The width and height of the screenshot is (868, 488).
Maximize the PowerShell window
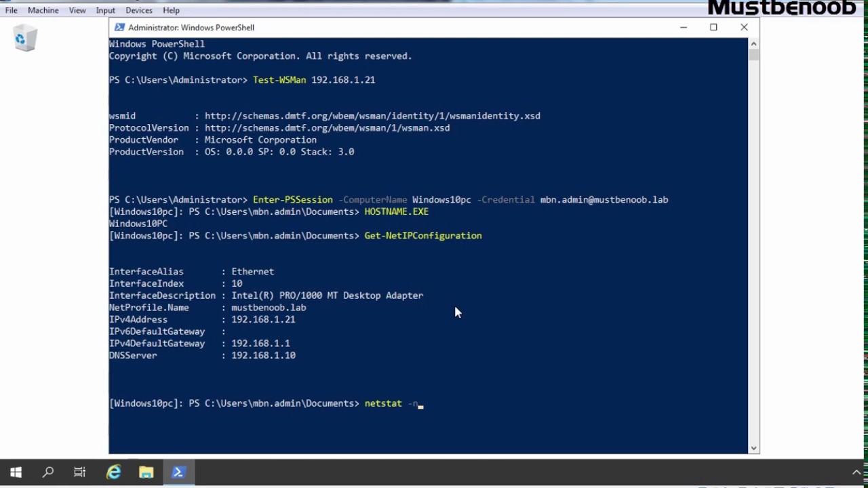point(713,27)
